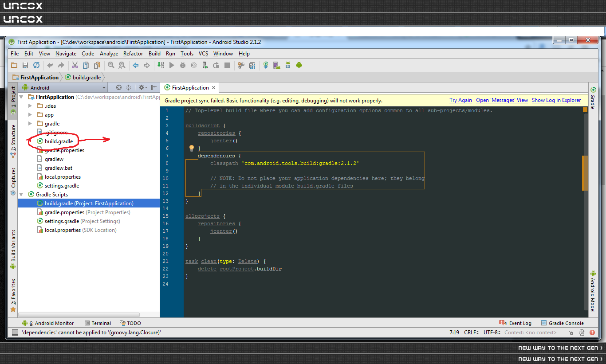Open the AVD Manager icon
Screen dimensions: 606x364
coord(277,65)
